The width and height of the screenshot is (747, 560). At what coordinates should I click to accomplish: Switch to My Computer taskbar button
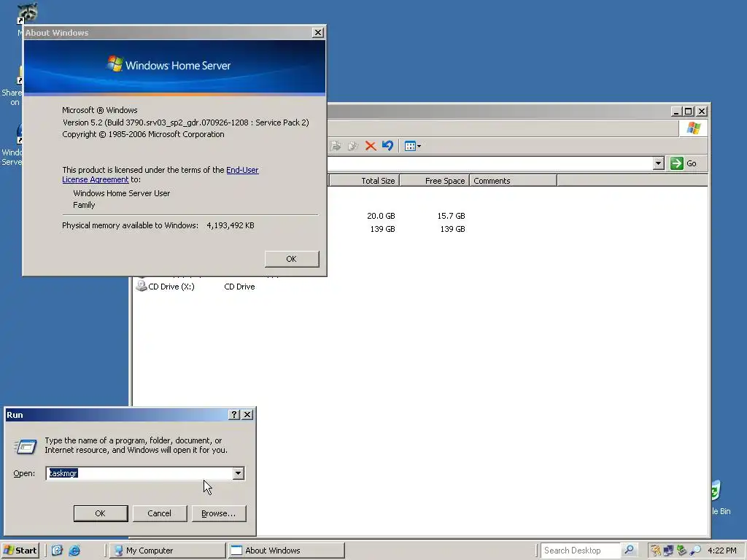pyautogui.click(x=167, y=551)
